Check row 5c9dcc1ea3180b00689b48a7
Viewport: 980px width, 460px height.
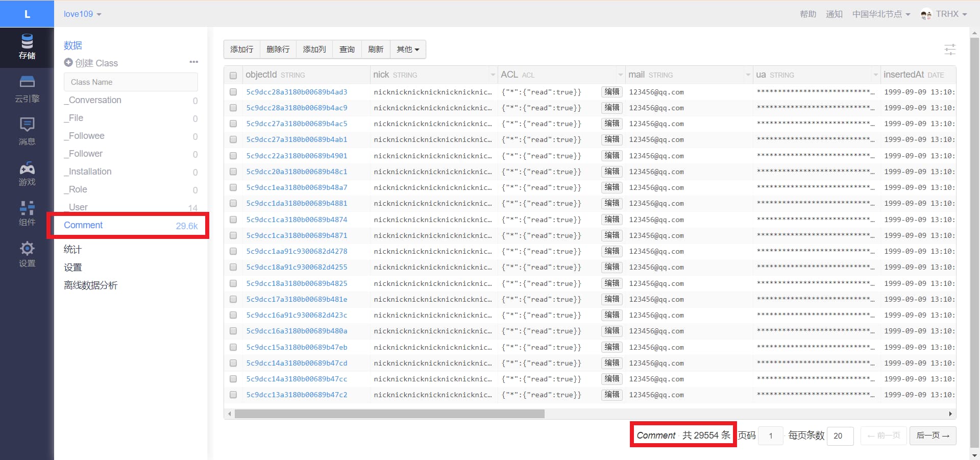click(x=233, y=187)
